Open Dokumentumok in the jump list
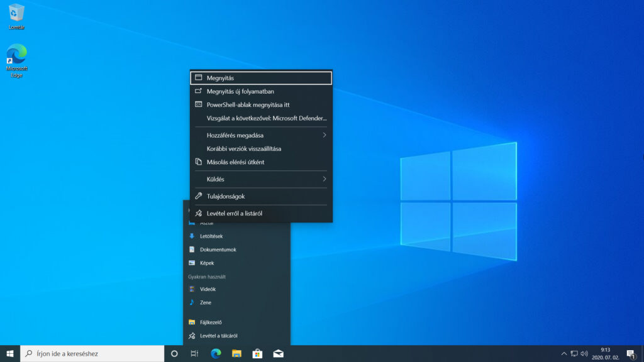 [x=236, y=250]
